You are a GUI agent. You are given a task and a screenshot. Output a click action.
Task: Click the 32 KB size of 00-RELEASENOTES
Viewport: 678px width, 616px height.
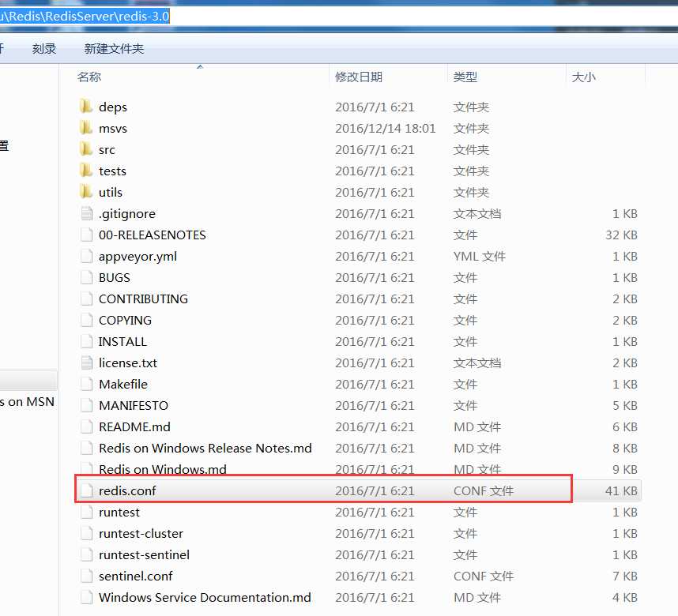pyautogui.click(x=621, y=235)
